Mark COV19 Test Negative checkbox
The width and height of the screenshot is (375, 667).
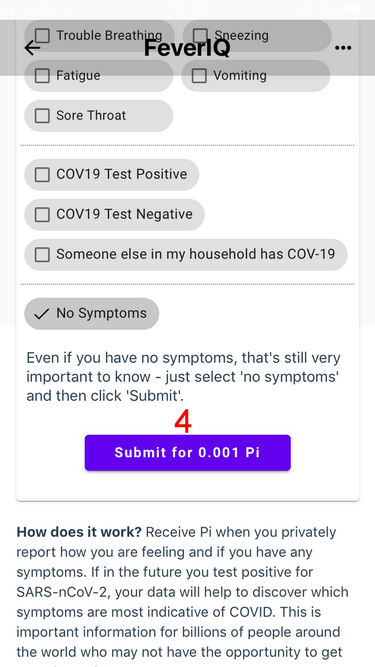tap(42, 214)
